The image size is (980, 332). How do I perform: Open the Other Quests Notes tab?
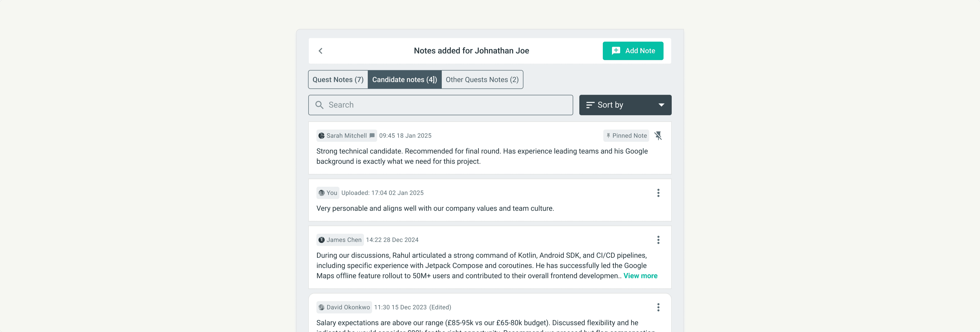tap(482, 80)
